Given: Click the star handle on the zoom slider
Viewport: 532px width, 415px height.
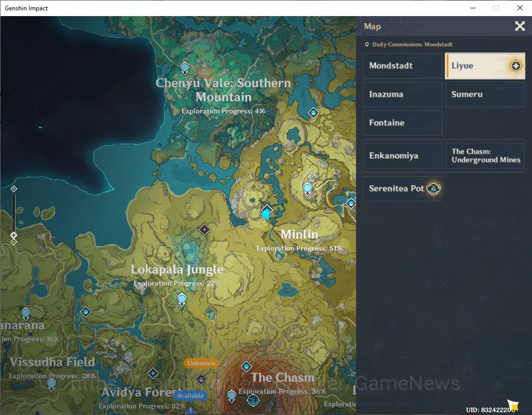Looking at the screenshot, I should tap(13, 235).
